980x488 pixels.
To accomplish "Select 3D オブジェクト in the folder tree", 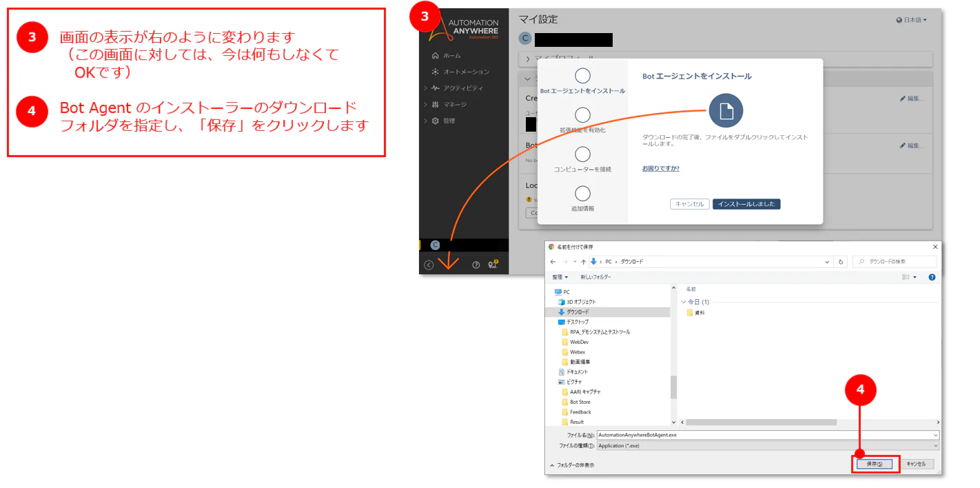I will [x=577, y=302].
